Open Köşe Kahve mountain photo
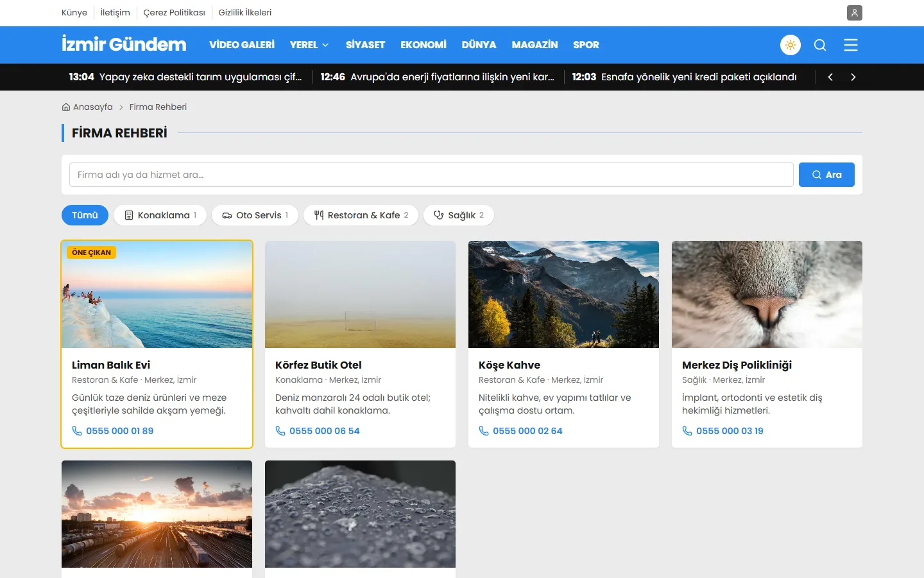924x578 pixels. tap(563, 295)
